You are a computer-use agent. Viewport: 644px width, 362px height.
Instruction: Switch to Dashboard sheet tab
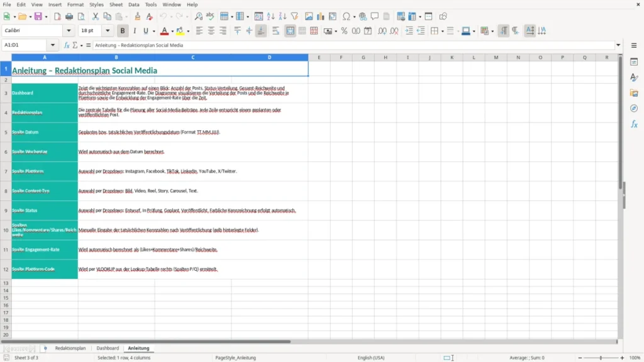tap(108, 348)
